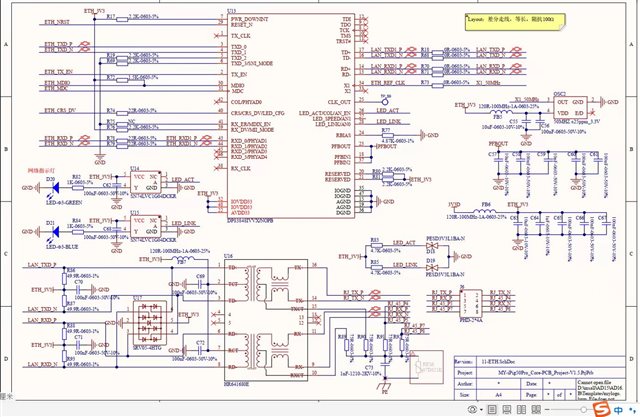Select the FB6 ferrite bead designator

pos(486,204)
